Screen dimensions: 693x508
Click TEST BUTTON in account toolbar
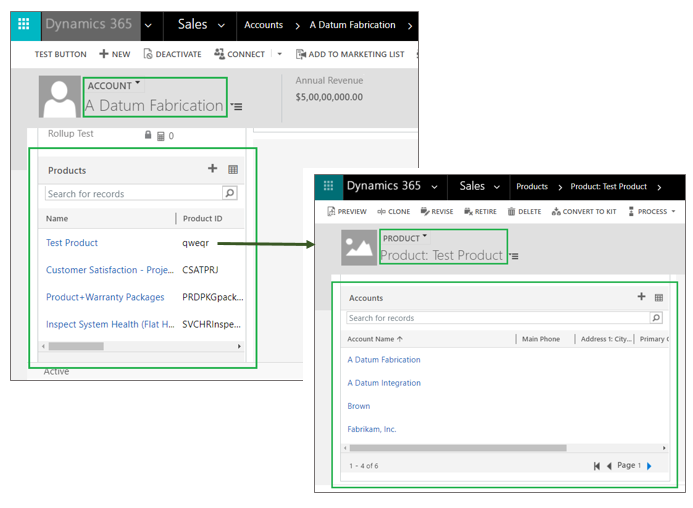click(x=61, y=54)
